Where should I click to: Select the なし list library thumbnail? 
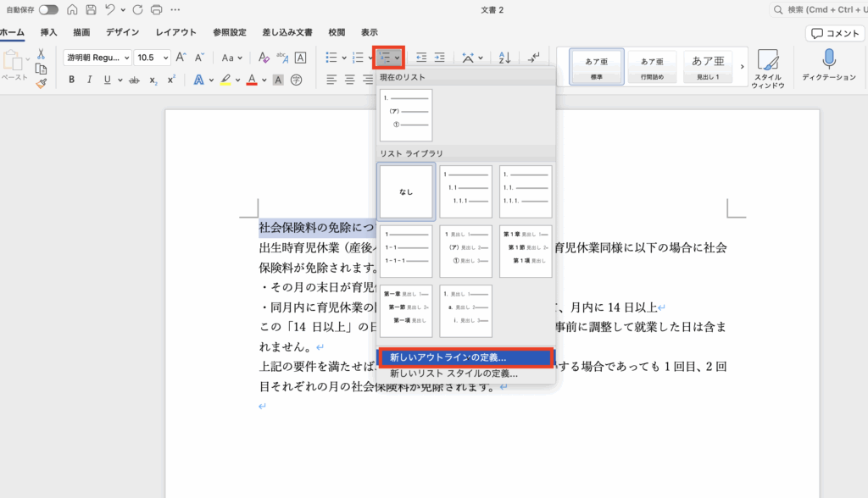click(406, 192)
